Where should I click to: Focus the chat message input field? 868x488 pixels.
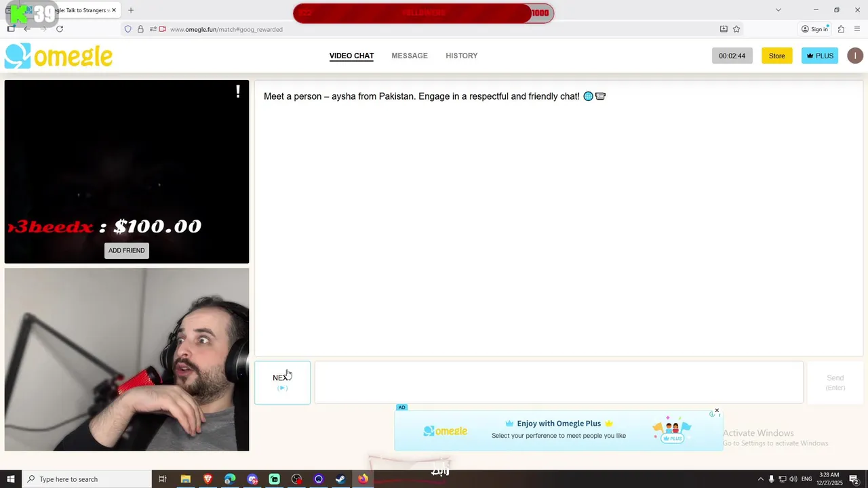tap(559, 382)
